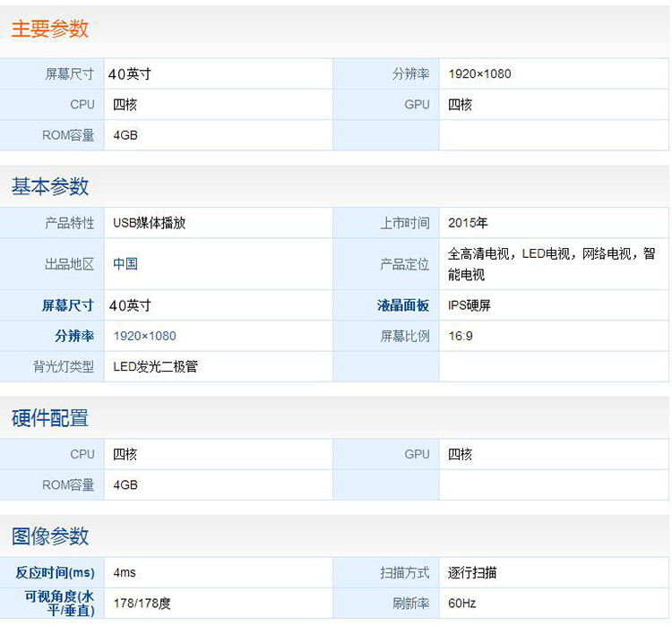Click the 中国 origin link
Screen dimensions: 672x625
tap(125, 264)
